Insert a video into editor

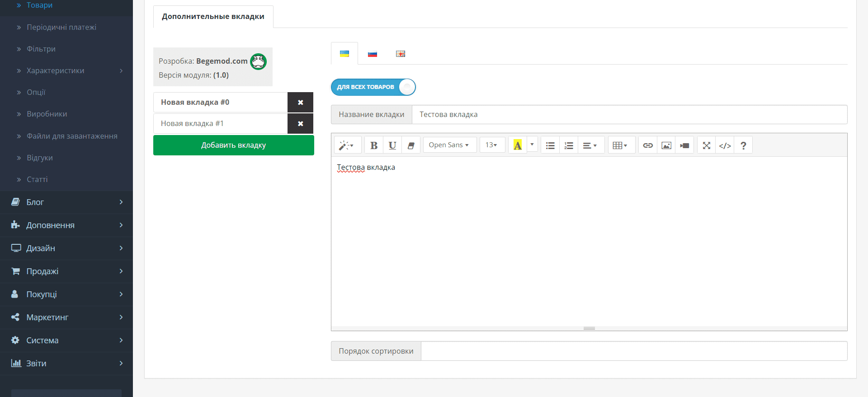[684, 145]
